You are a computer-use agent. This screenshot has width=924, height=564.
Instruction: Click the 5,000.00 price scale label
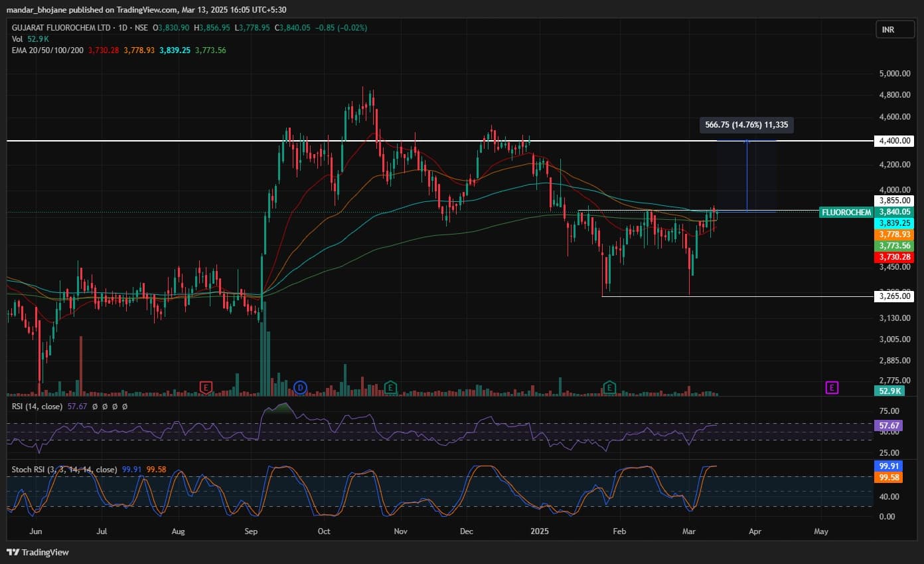[x=895, y=73]
